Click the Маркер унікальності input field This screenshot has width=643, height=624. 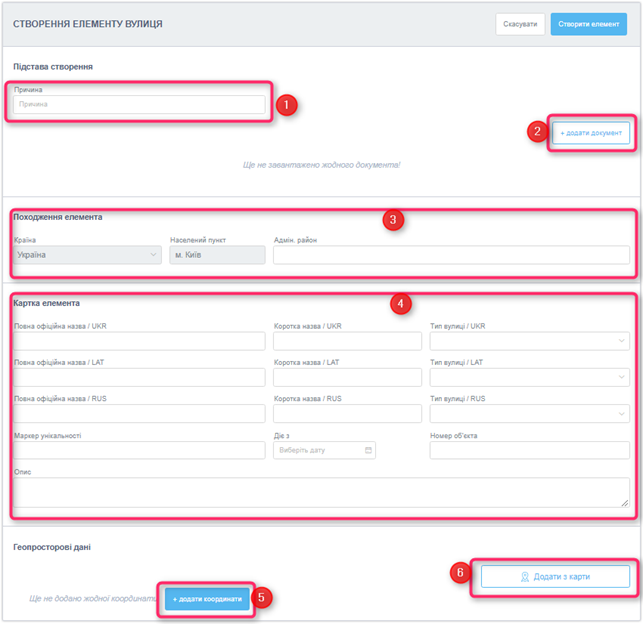[x=139, y=451]
